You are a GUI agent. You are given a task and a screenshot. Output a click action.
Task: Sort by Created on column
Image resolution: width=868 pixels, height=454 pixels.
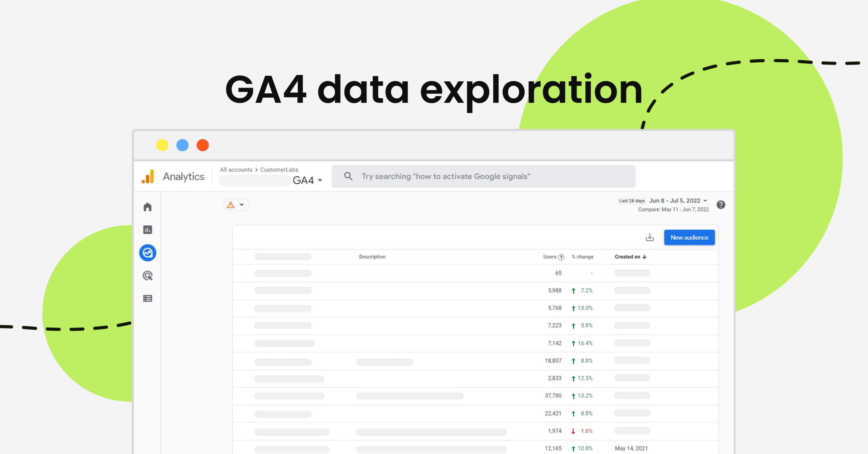click(x=631, y=257)
